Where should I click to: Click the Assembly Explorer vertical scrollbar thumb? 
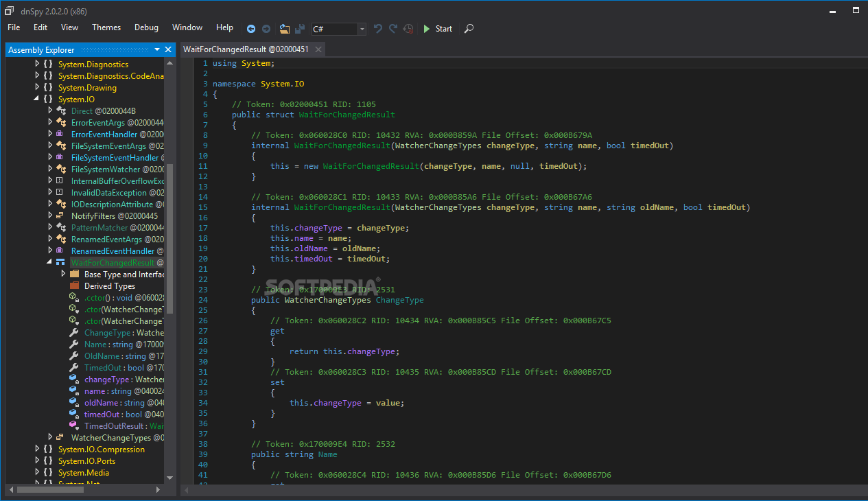coord(169,239)
